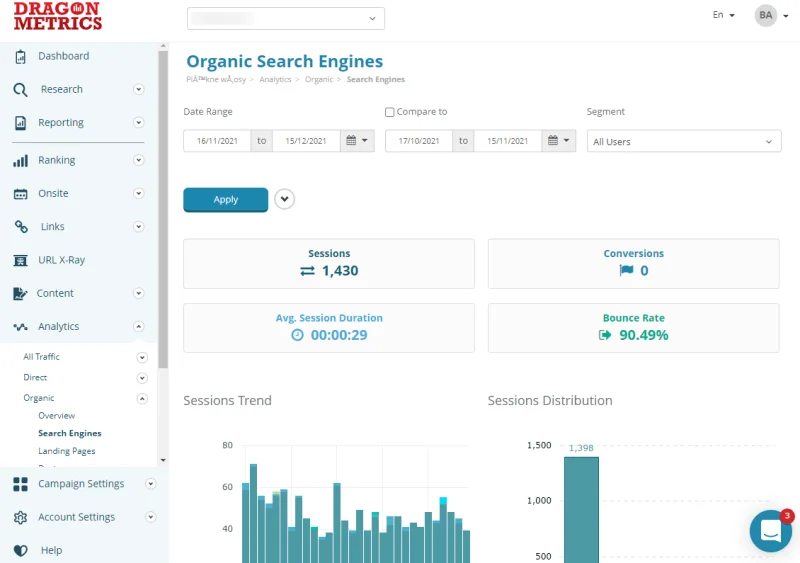Screen dimensions: 800x563
Task: Click the URL X-Ray icon
Action: coord(20,260)
